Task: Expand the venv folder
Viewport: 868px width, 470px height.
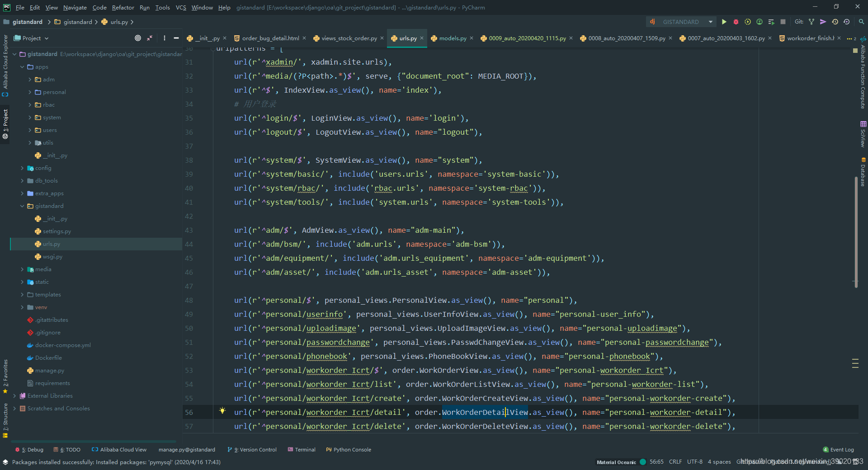Action: (x=22, y=307)
